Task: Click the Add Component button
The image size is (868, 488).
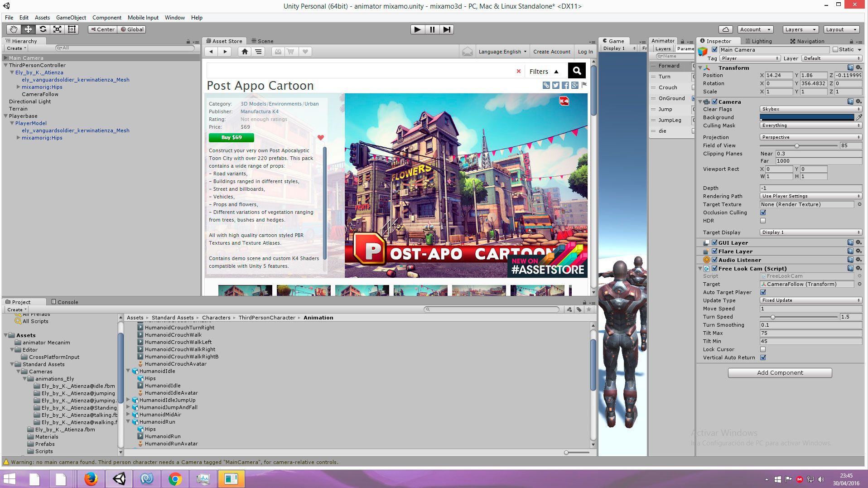Action: (780, 373)
